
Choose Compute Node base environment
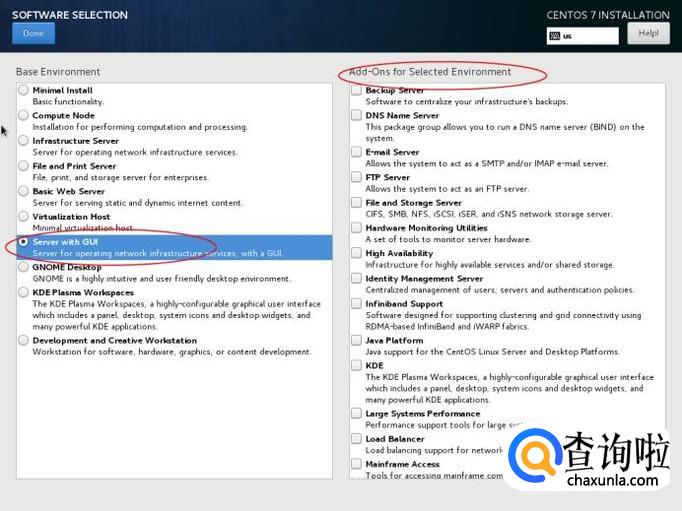click(x=24, y=116)
